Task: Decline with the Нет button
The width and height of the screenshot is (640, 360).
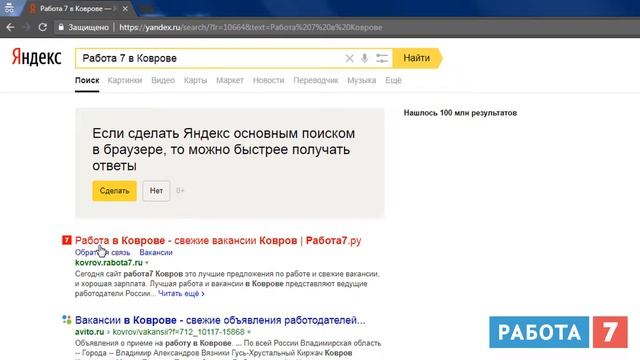Action: tap(156, 191)
